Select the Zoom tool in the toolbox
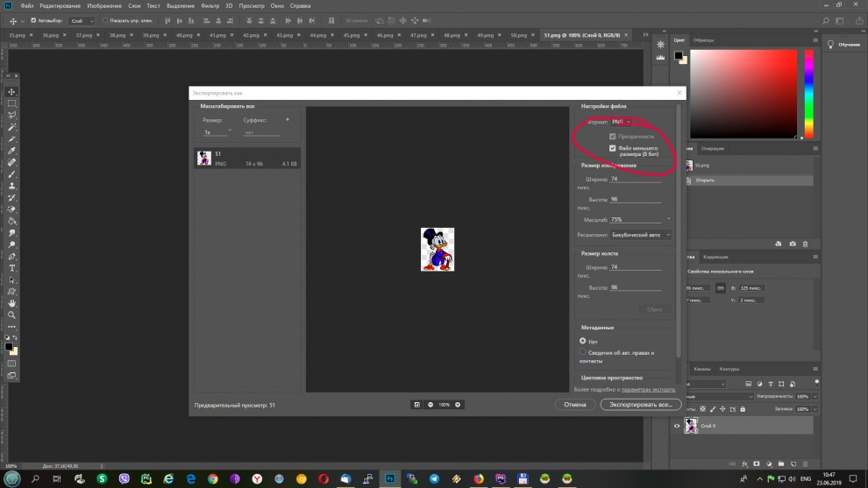Image resolution: width=868 pixels, height=488 pixels. (x=11, y=315)
